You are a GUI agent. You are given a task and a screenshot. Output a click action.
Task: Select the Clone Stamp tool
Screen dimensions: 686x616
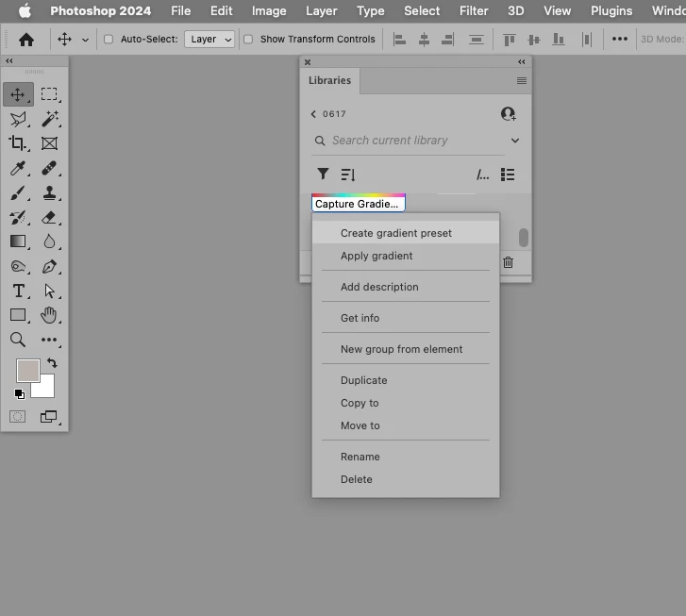tap(49, 192)
